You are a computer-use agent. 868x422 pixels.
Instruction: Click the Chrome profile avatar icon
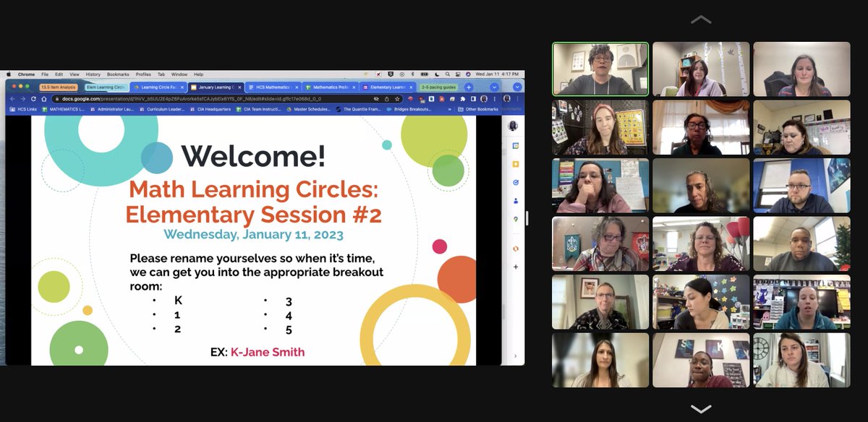point(483,98)
